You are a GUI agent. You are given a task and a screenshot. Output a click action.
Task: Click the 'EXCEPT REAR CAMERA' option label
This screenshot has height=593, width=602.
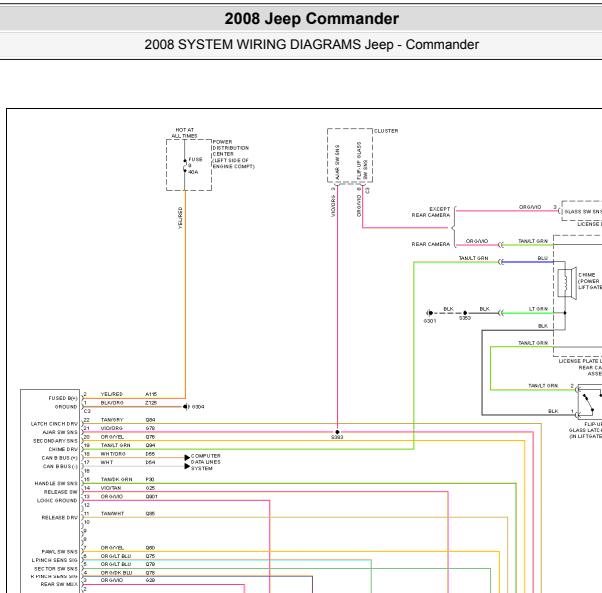click(431, 212)
